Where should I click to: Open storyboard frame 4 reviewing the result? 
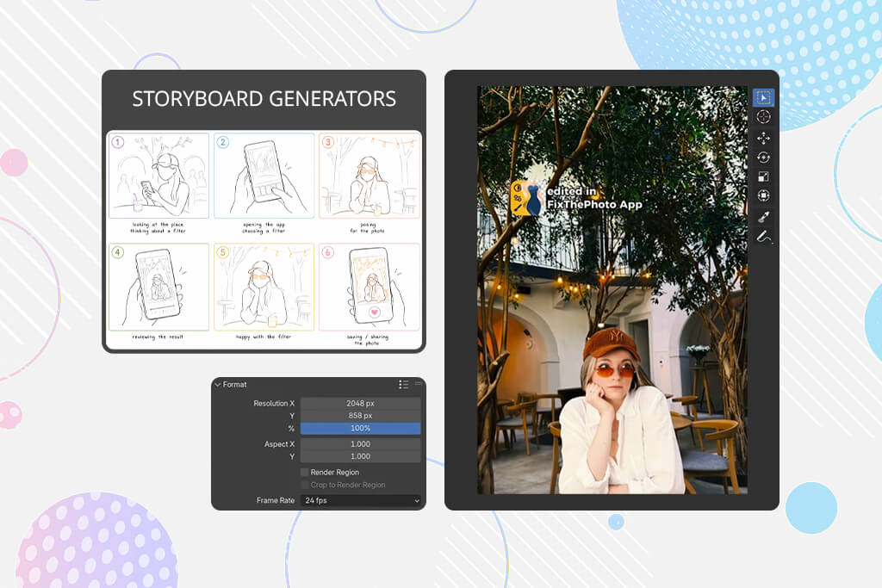click(x=158, y=288)
